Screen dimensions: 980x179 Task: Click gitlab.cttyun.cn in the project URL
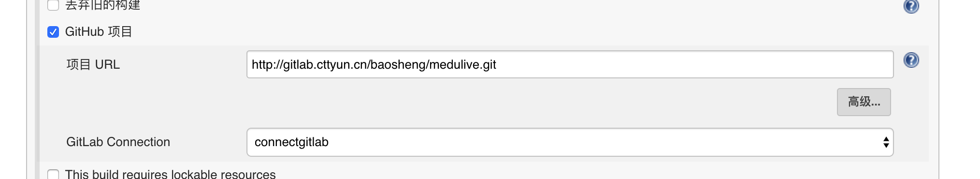325,64
